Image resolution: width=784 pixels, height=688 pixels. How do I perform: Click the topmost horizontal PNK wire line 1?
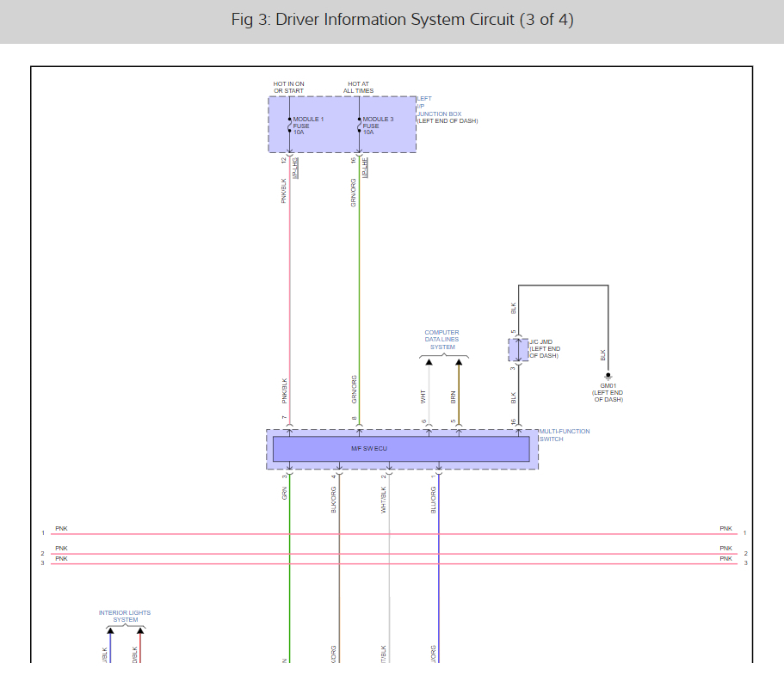click(394, 533)
